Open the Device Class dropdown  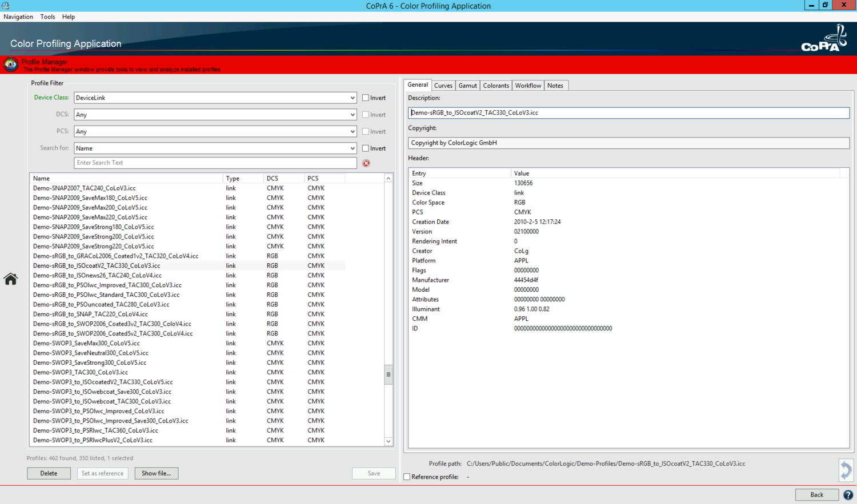215,98
